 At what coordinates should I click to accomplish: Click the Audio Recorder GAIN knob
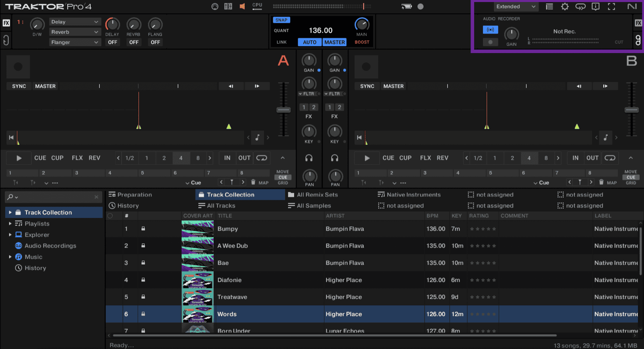[512, 34]
